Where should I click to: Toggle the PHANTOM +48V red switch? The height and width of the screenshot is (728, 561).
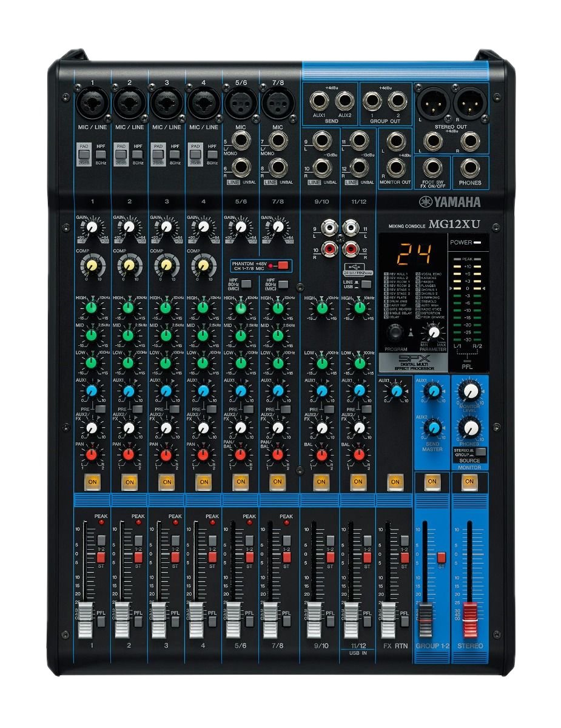point(282,265)
